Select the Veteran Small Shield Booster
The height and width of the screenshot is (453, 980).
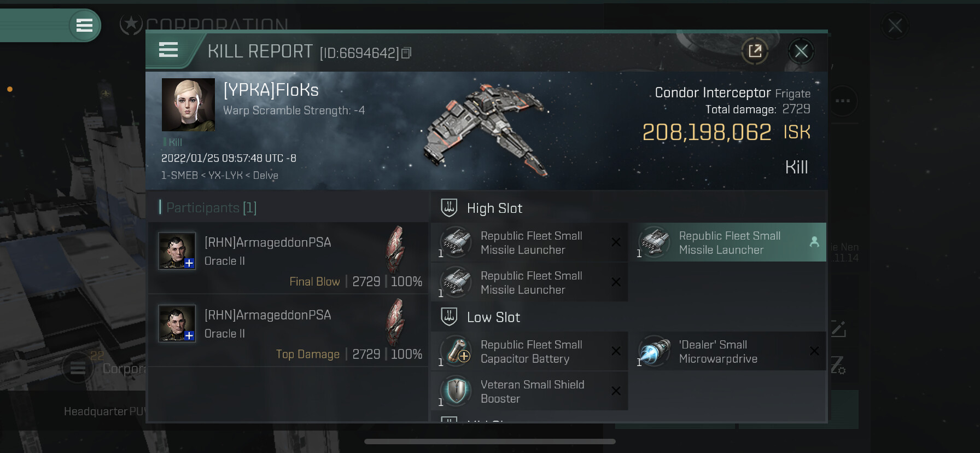[529, 391]
